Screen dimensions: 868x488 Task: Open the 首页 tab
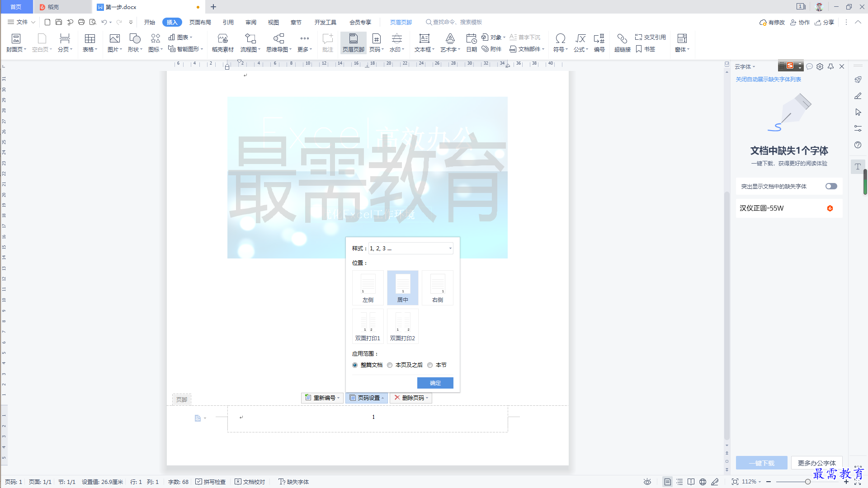pyautogui.click(x=16, y=7)
